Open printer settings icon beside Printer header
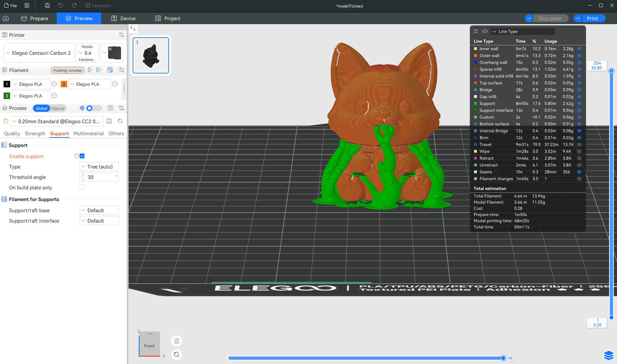 pos(121,35)
